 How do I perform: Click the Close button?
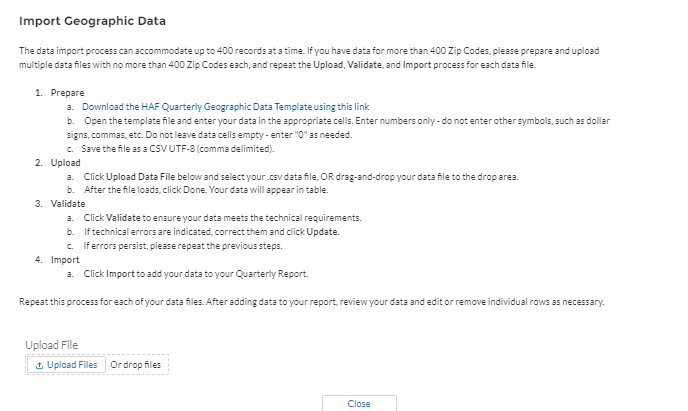358,403
